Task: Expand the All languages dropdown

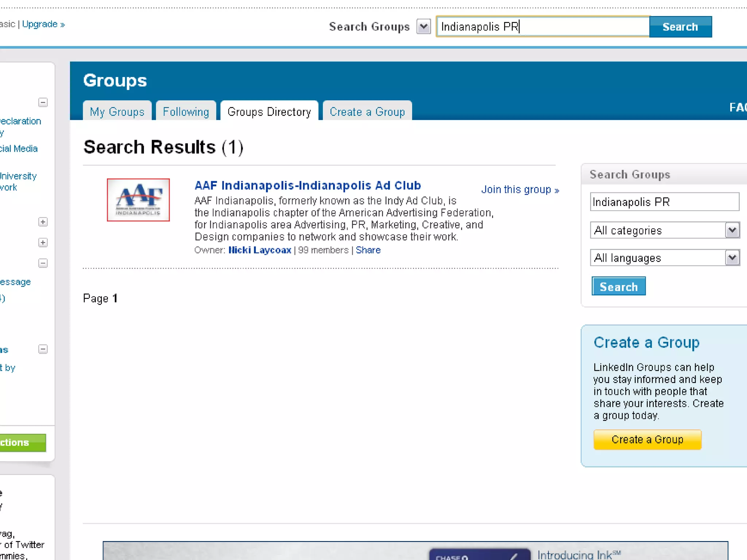Action: [x=732, y=258]
